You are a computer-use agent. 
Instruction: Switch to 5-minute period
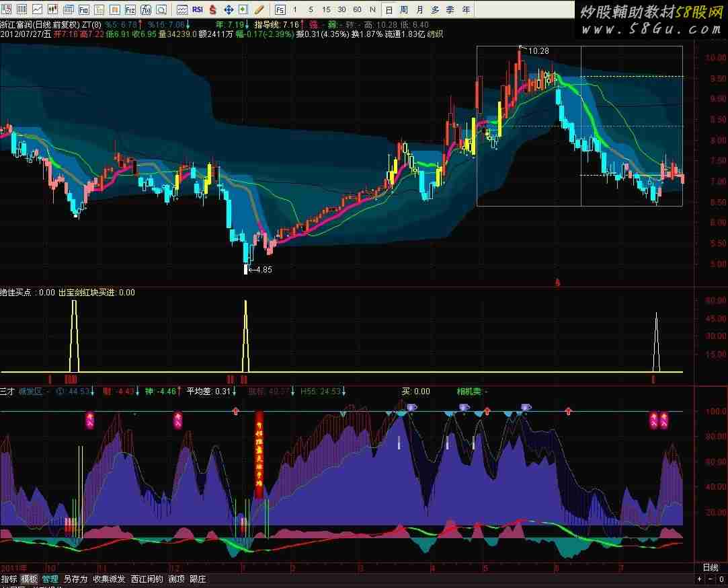(311, 9)
